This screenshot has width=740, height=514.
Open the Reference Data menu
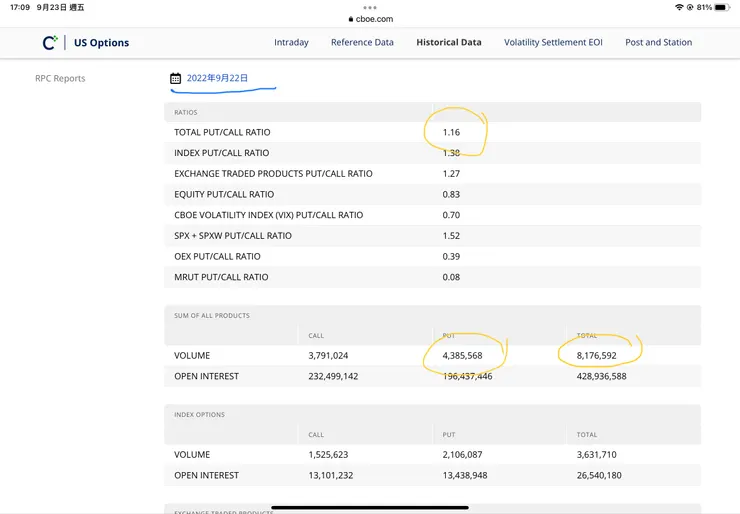(x=362, y=43)
